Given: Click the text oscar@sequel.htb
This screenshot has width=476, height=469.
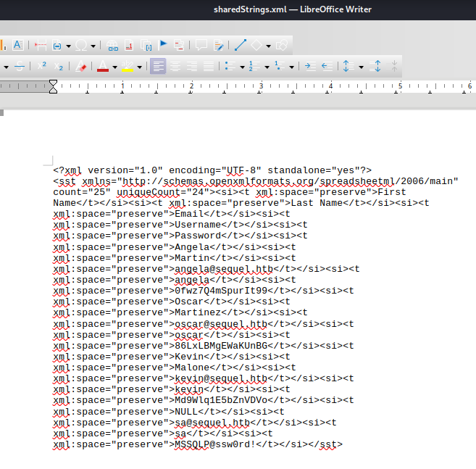Looking at the screenshot, I should point(221,325).
